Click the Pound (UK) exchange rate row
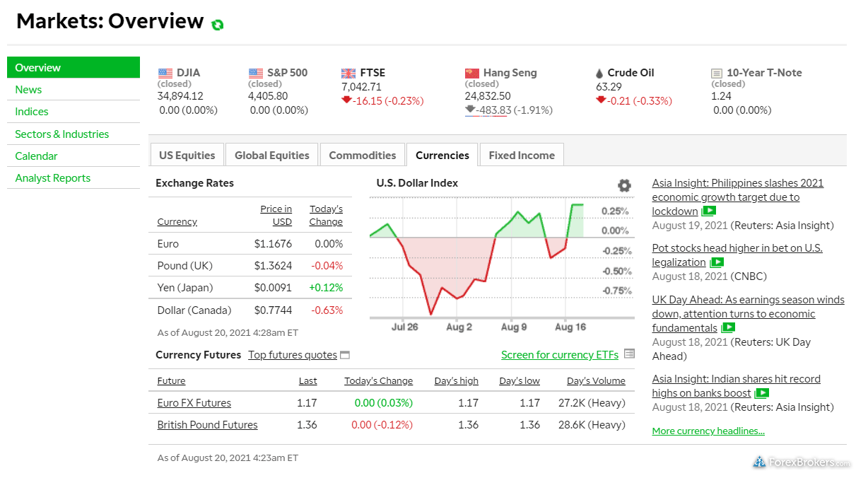 point(250,265)
